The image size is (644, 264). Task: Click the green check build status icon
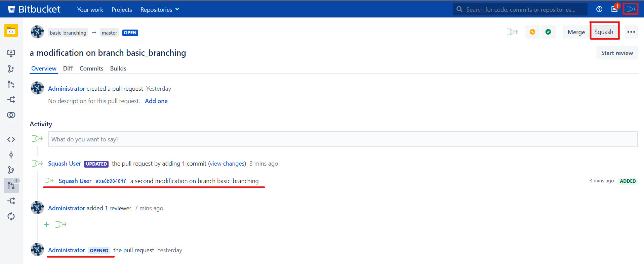click(548, 32)
